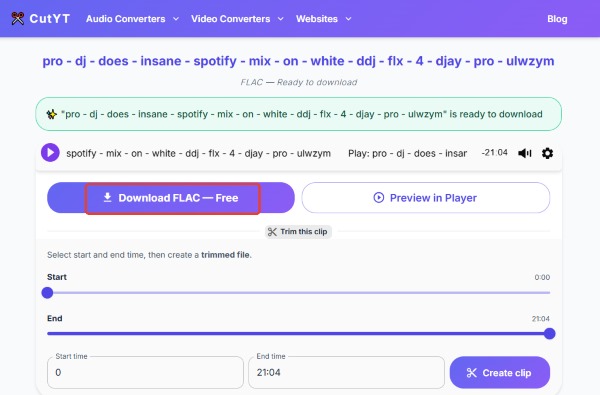Click the Download FLAC — Free button

click(171, 198)
